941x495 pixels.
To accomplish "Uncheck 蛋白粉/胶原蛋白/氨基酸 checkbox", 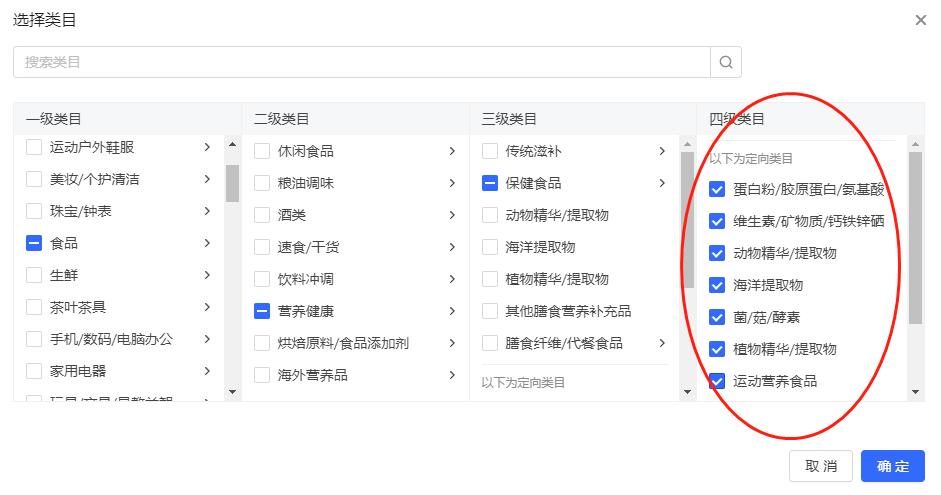I will click(x=717, y=190).
